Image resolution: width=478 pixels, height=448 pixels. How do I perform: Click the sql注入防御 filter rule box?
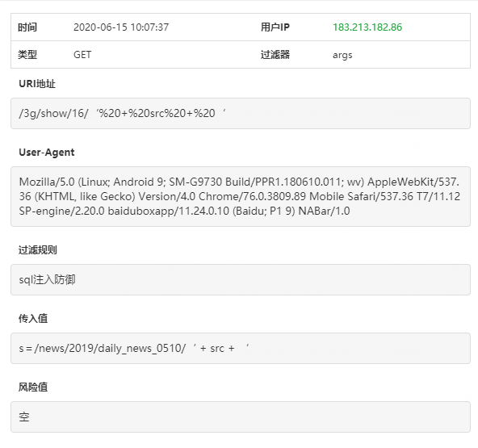coord(241,280)
